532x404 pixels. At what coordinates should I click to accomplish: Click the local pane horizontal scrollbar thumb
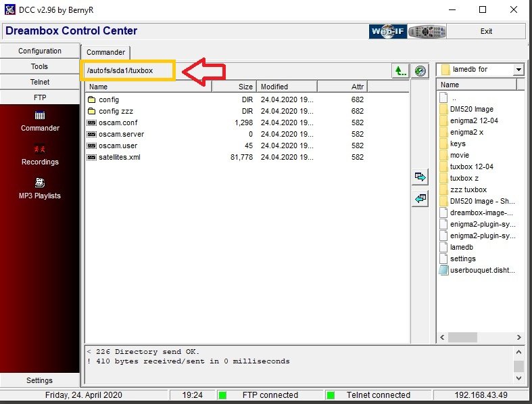click(462, 338)
